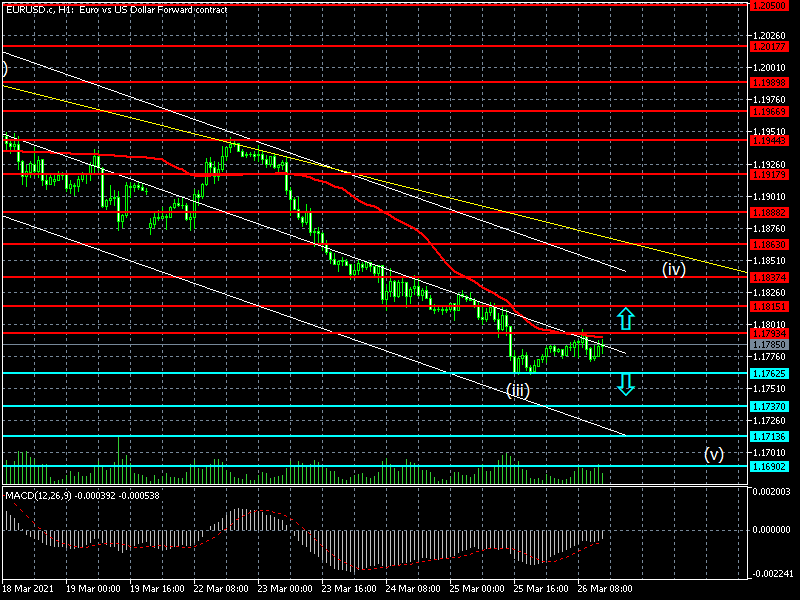Click the 25 Mar 16:00 time label
This screenshot has height=600, width=800.
(x=541, y=589)
